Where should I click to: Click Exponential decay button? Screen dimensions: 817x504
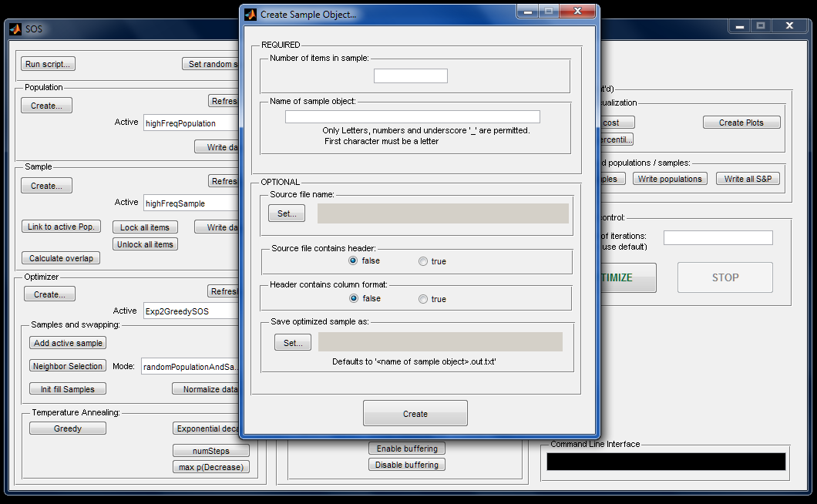pos(206,428)
